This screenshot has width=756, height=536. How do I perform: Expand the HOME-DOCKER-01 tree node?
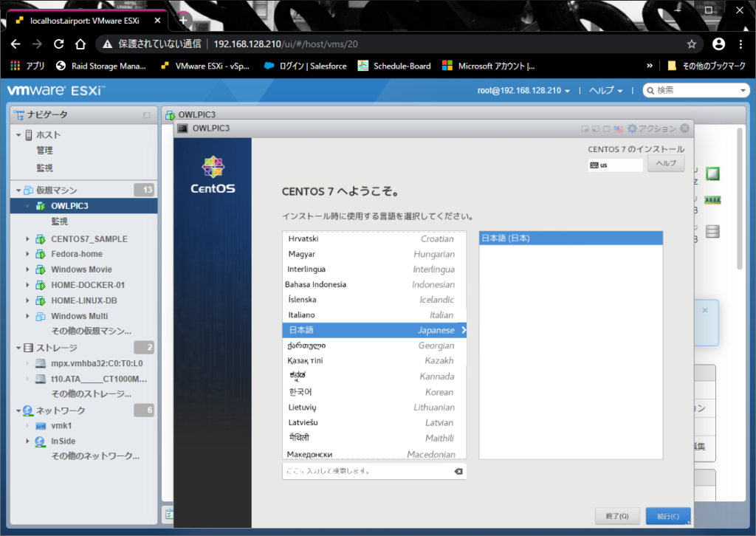point(27,286)
